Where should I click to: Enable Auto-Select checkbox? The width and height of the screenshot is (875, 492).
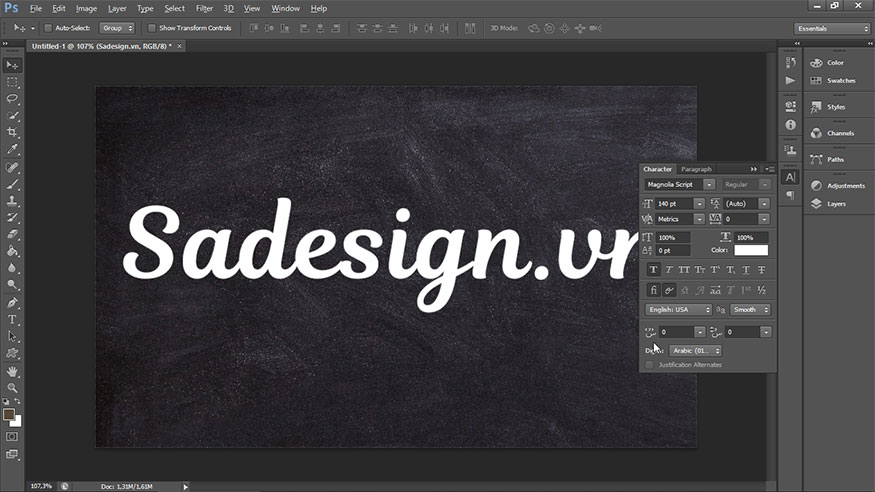(x=48, y=28)
